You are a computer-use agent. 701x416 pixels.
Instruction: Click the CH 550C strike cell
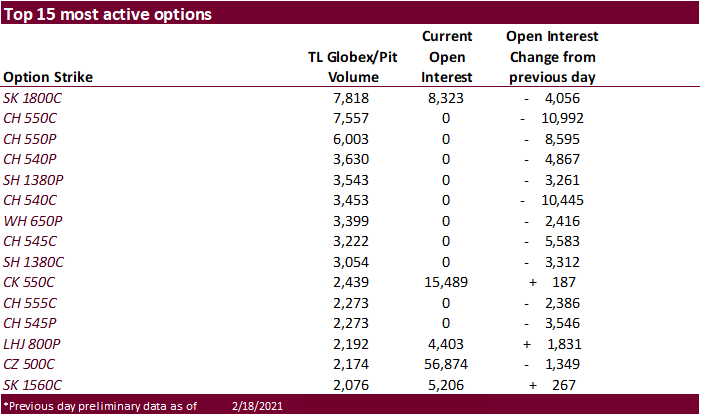point(31,119)
